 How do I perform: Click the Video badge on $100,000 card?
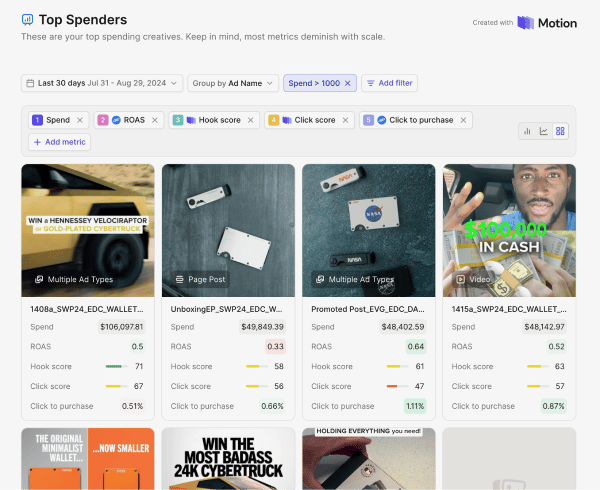(473, 279)
